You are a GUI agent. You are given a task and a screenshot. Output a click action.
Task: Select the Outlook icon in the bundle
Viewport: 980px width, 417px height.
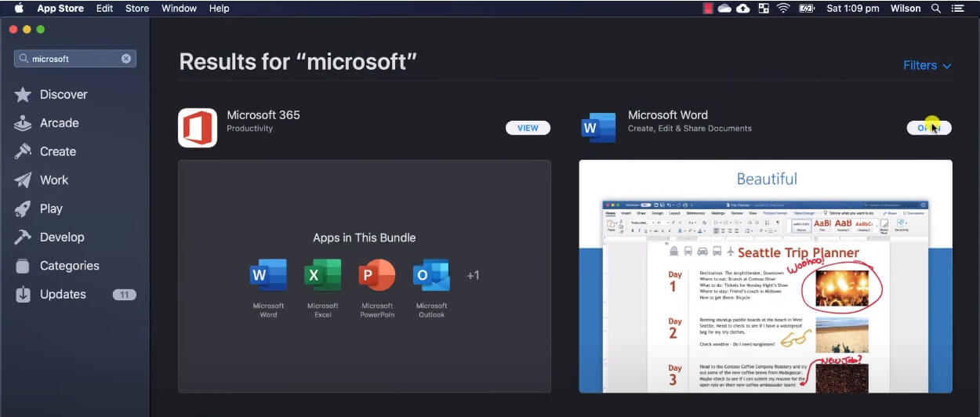(x=431, y=275)
